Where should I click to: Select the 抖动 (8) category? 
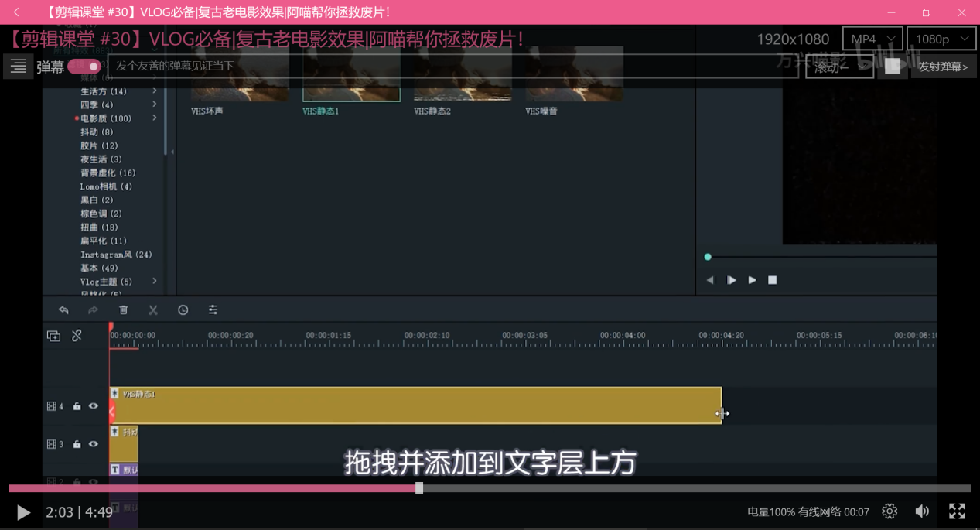[x=97, y=132]
